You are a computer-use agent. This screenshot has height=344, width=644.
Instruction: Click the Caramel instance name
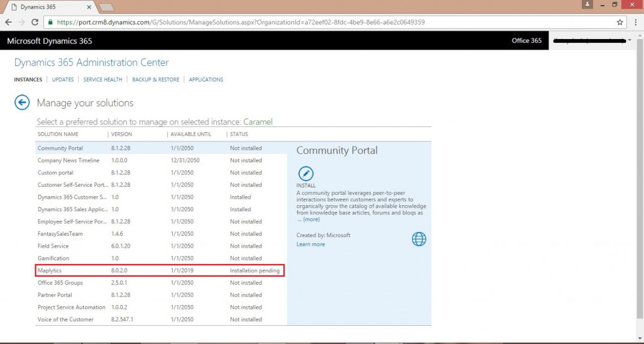coord(258,122)
